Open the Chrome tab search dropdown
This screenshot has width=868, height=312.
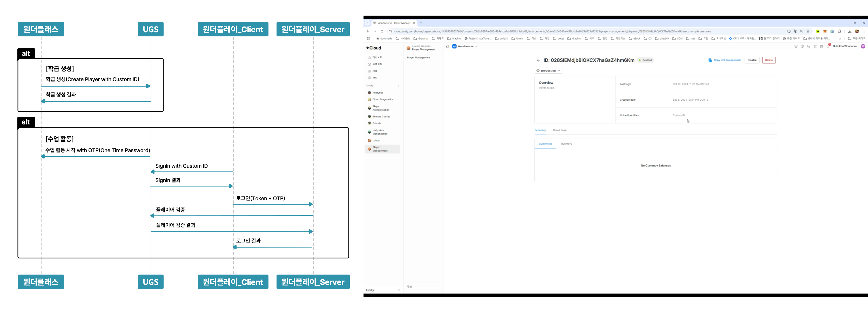pos(367,23)
